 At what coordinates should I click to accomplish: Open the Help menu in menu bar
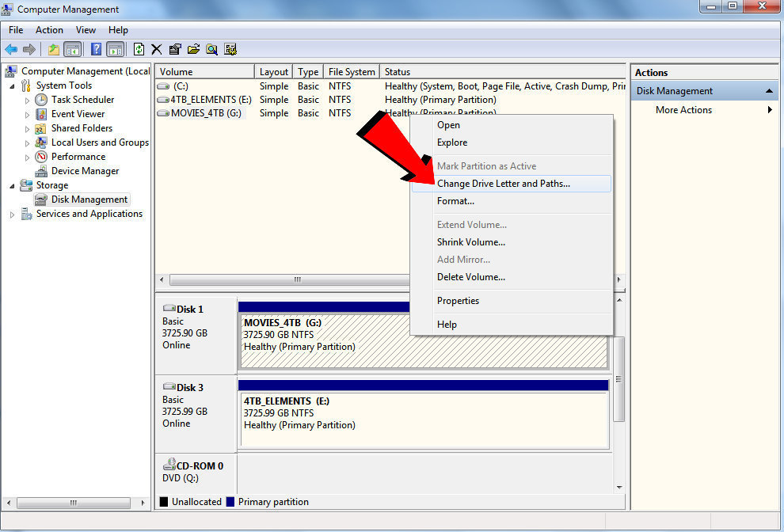pyautogui.click(x=118, y=30)
